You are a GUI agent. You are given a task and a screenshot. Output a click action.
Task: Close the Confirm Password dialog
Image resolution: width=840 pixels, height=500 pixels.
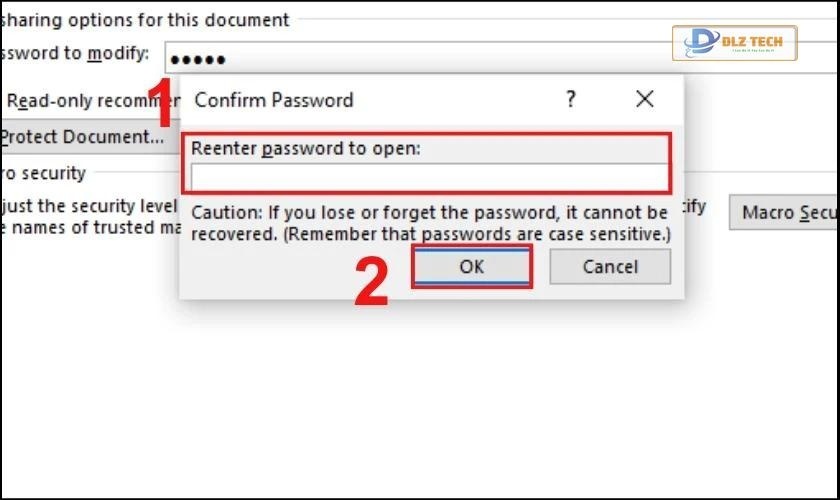pos(645,99)
